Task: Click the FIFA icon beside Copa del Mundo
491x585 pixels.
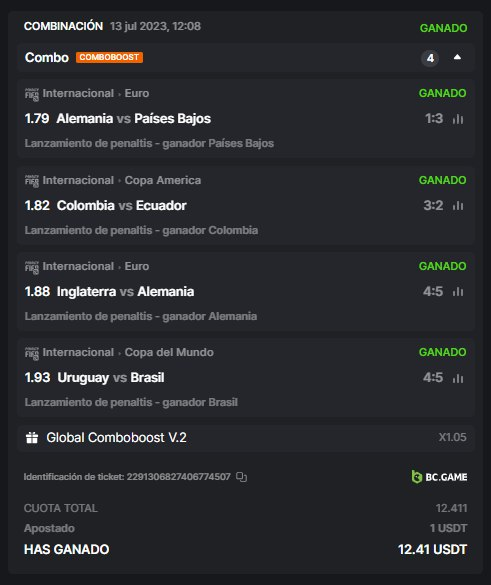Action: tap(32, 353)
